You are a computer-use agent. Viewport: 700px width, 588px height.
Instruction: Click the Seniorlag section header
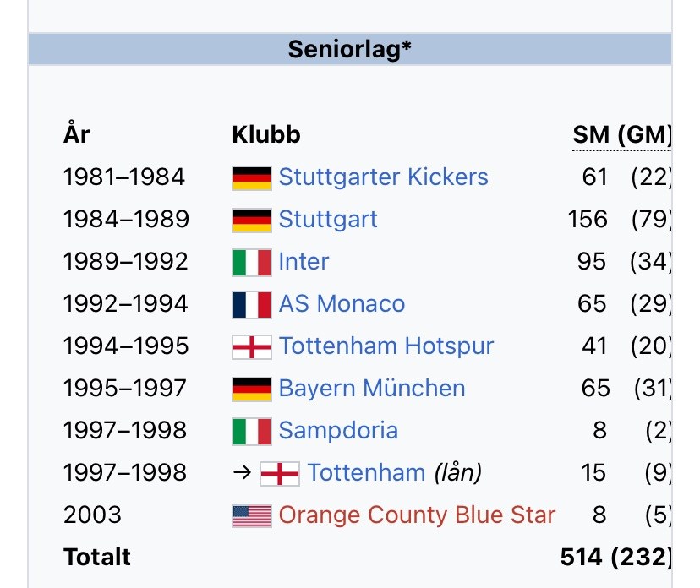point(350,49)
